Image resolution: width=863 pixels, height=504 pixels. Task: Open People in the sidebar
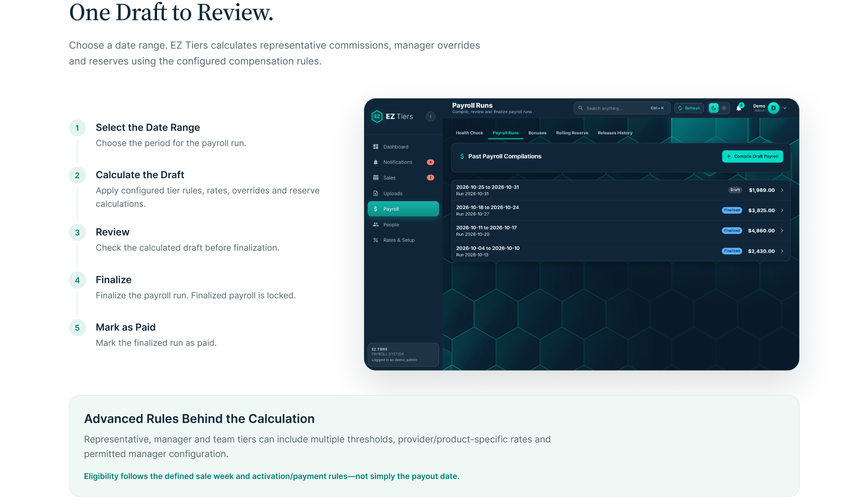tap(403, 224)
